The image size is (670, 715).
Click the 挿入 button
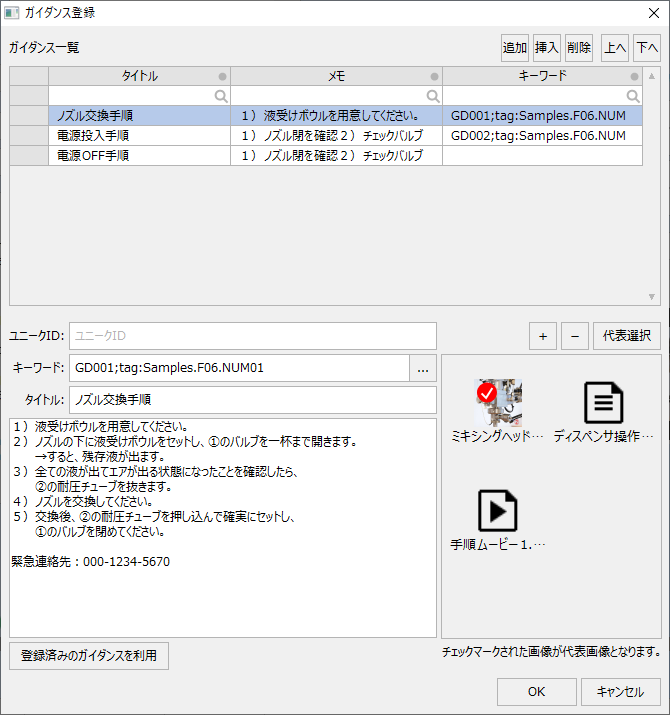546,47
